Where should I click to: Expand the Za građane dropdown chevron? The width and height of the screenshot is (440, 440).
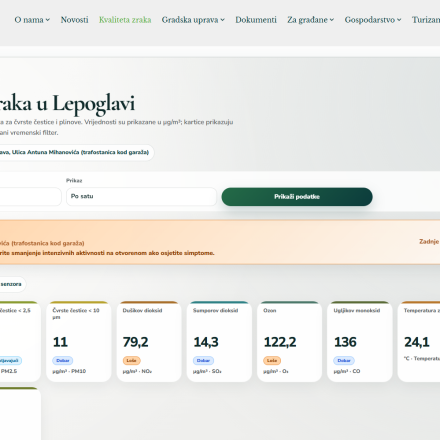[332, 20]
